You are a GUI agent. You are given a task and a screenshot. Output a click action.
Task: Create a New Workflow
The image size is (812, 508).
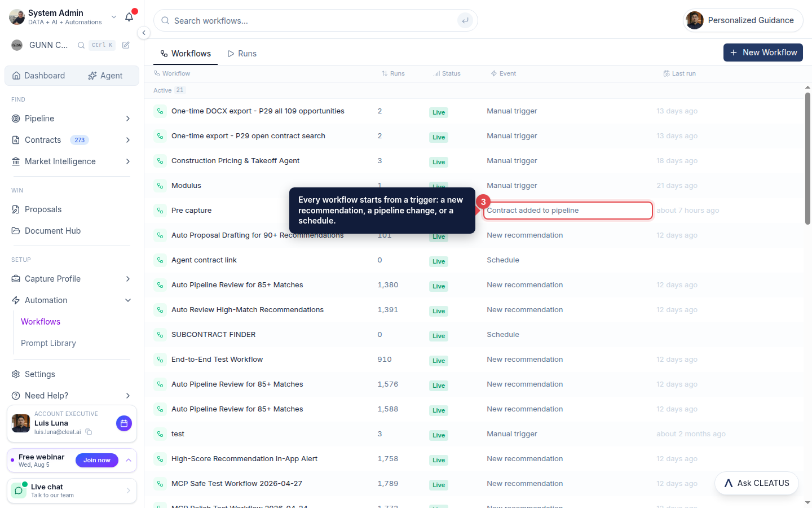(x=763, y=52)
